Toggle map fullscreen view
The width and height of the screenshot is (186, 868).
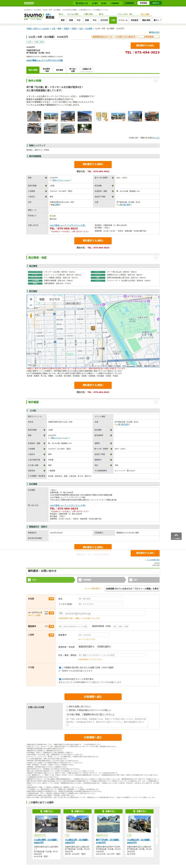click(x=155, y=299)
